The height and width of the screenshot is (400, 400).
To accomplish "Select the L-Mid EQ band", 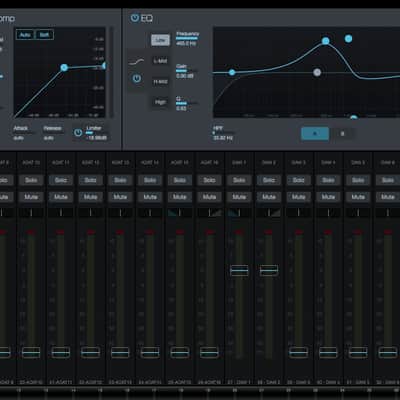I will 160,61.
